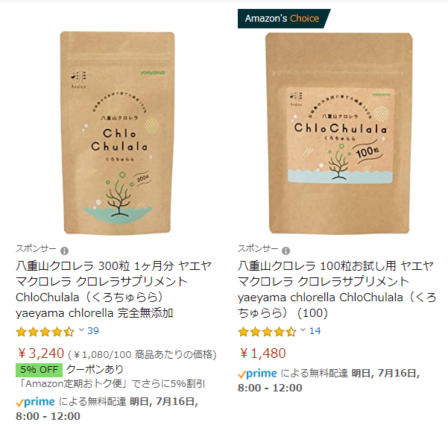Open the 39 reviews link
448x428 pixels.
(x=93, y=331)
